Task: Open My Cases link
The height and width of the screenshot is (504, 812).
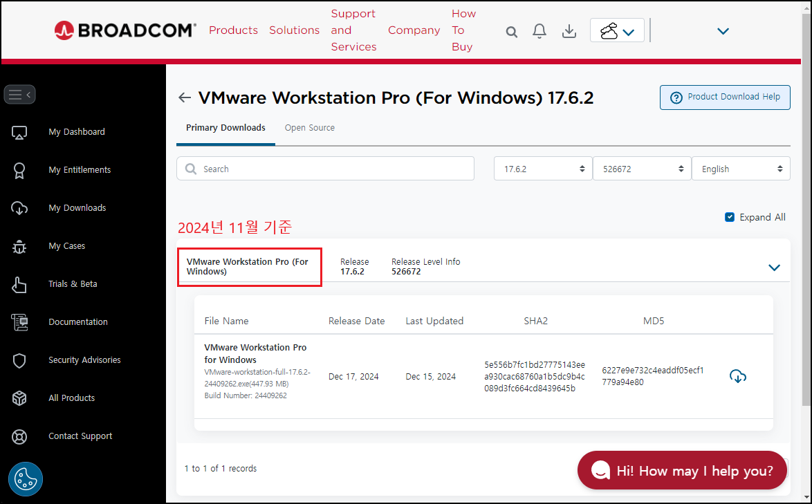Action: [x=67, y=246]
